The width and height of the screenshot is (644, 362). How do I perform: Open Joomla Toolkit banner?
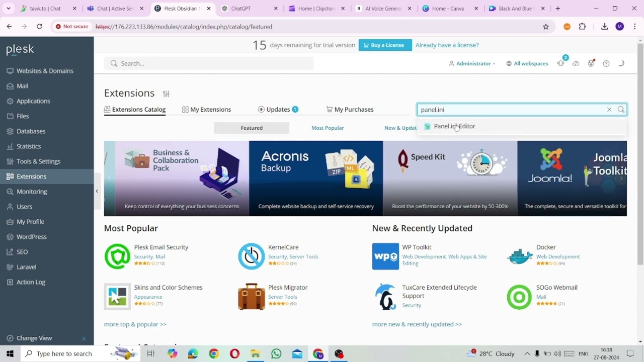[572, 178]
